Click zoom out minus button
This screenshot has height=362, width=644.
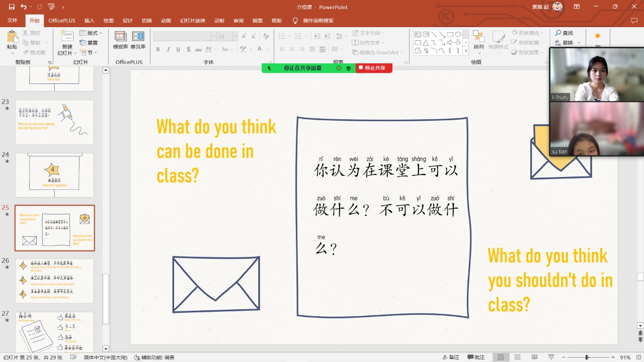tap(563, 357)
